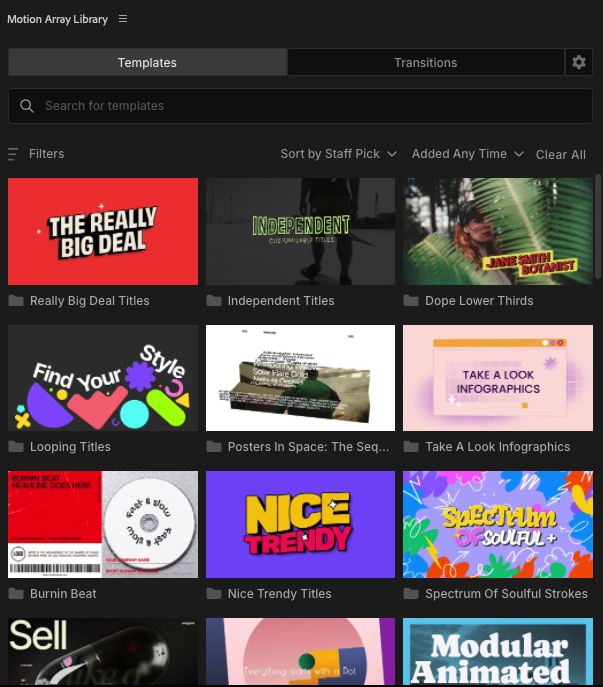The image size is (603, 687).
Task: Click the Search for templates field
Action: [300, 106]
